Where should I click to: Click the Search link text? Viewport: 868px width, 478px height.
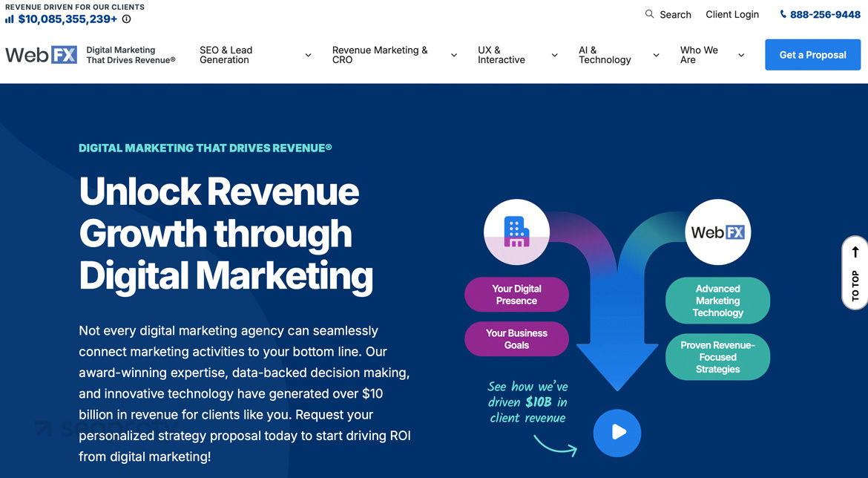pyautogui.click(x=675, y=14)
